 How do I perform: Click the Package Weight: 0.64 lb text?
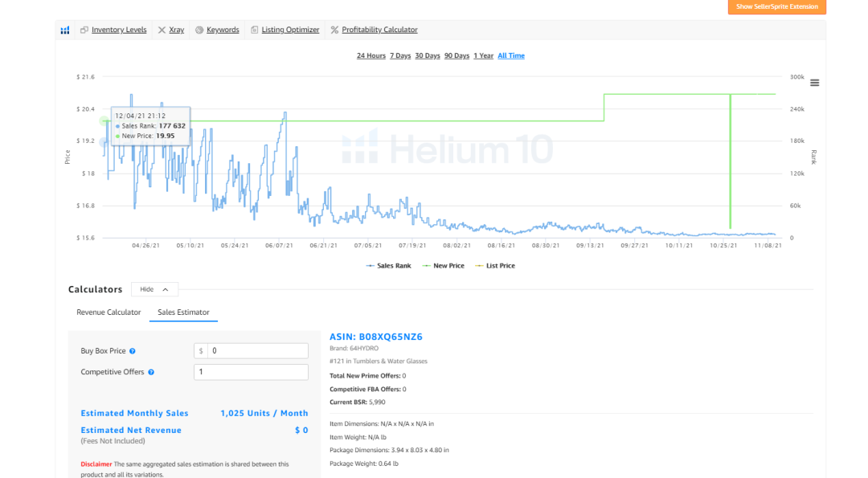point(364,464)
